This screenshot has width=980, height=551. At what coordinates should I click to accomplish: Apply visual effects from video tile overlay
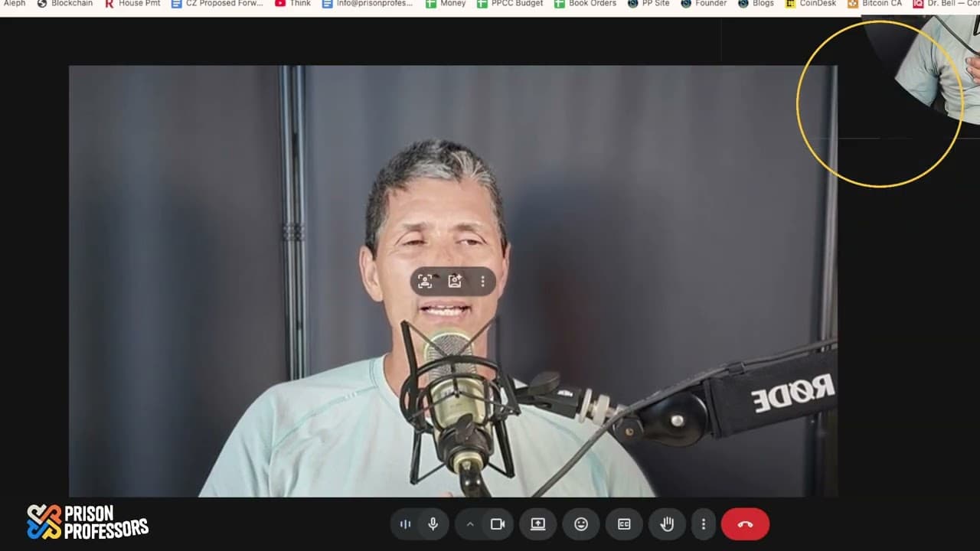click(455, 282)
